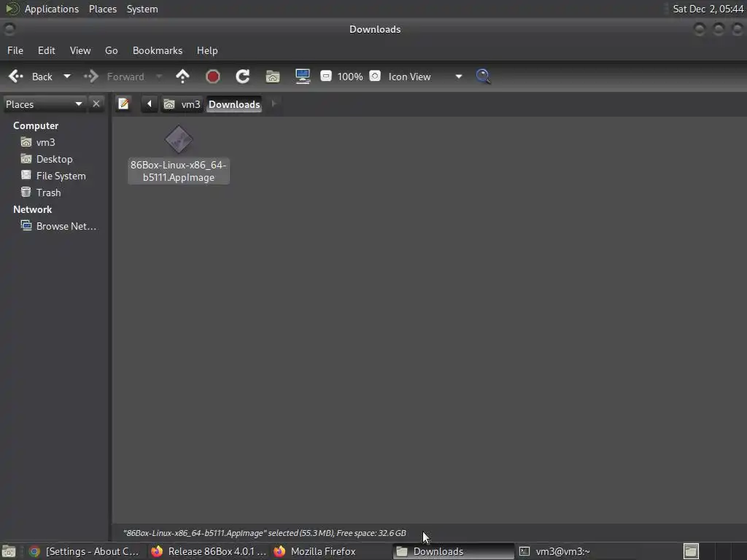Click the path bar right scroll arrow
Viewport: 747px width, 560px height.
point(274,104)
